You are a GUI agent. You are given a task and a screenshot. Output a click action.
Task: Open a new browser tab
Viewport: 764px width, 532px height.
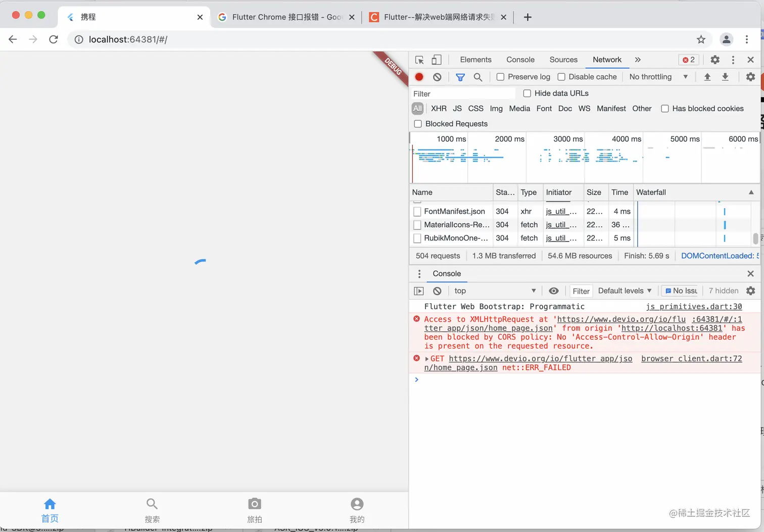[x=528, y=17]
